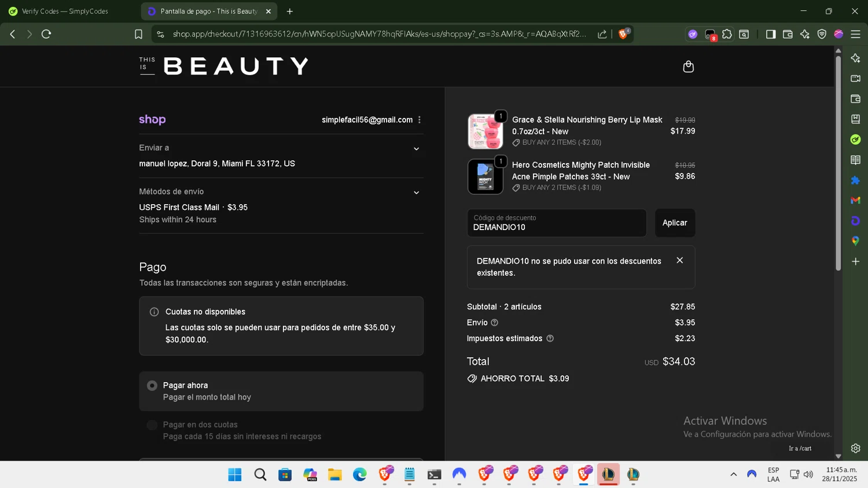Screen dimensions: 868x488
Task: Click the shop.app address bar URL
Action: tap(379, 34)
